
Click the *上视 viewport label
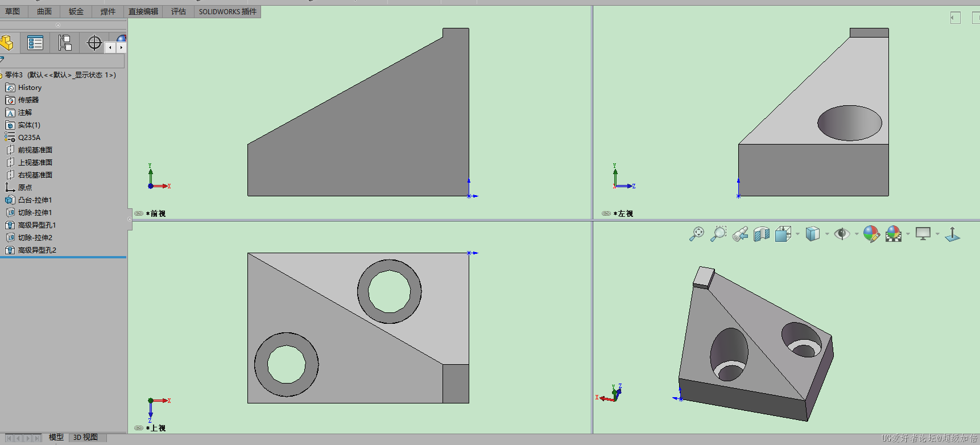tap(156, 428)
